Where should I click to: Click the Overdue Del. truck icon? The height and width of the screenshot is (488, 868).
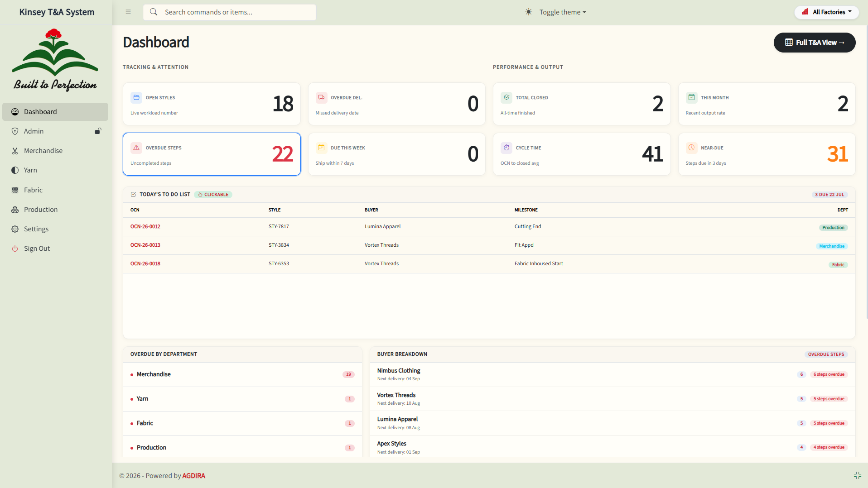321,97
